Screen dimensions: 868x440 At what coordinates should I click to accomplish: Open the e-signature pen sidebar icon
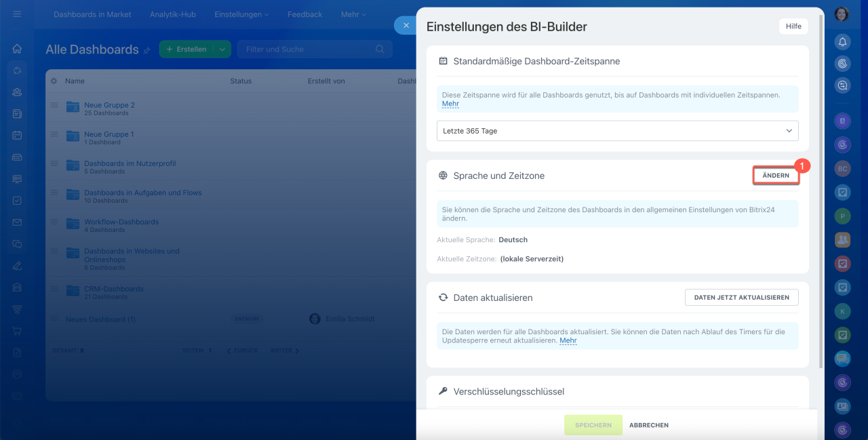[17, 266]
